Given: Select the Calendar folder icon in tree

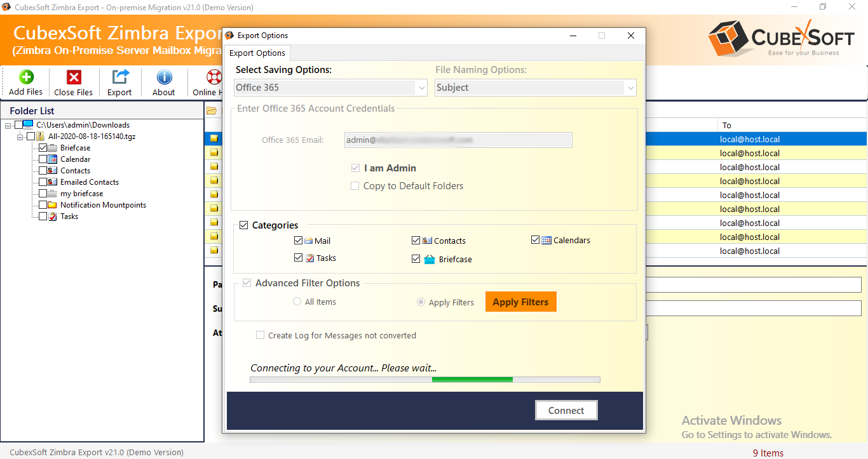Looking at the screenshot, I should [53, 159].
